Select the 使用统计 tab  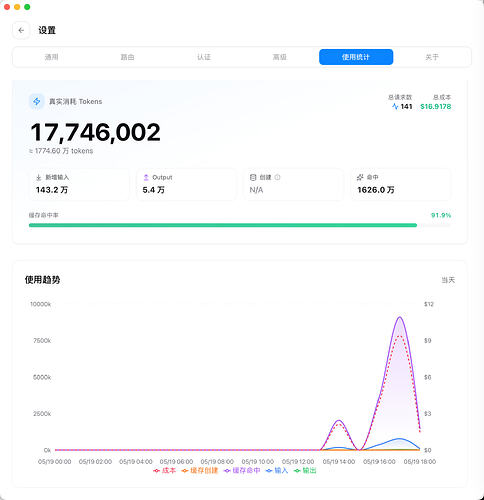click(356, 57)
